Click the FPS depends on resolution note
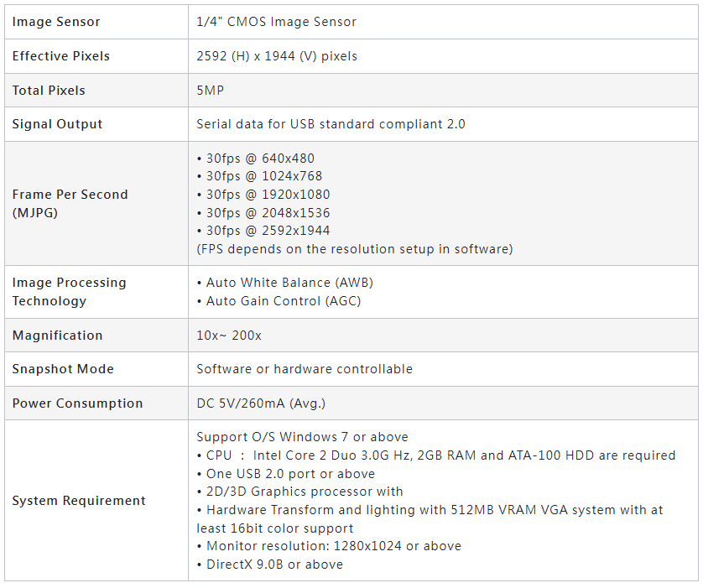The image size is (703, 588). [x=355, y=249]
